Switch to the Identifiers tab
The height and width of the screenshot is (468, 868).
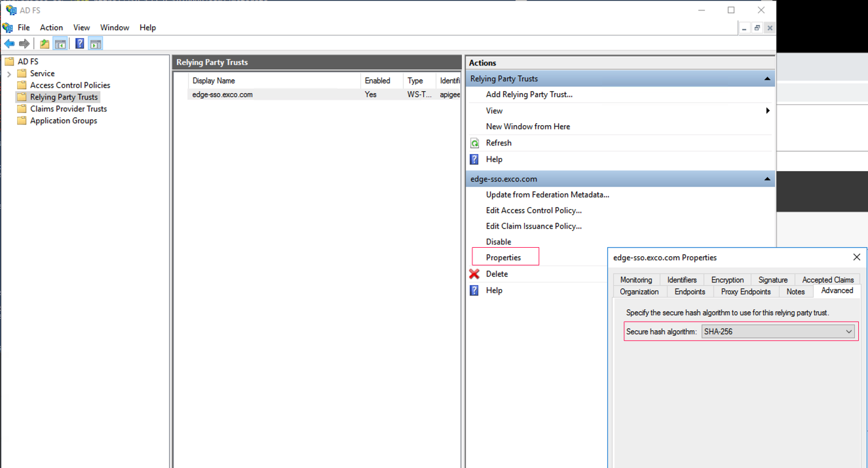point(681,280)
